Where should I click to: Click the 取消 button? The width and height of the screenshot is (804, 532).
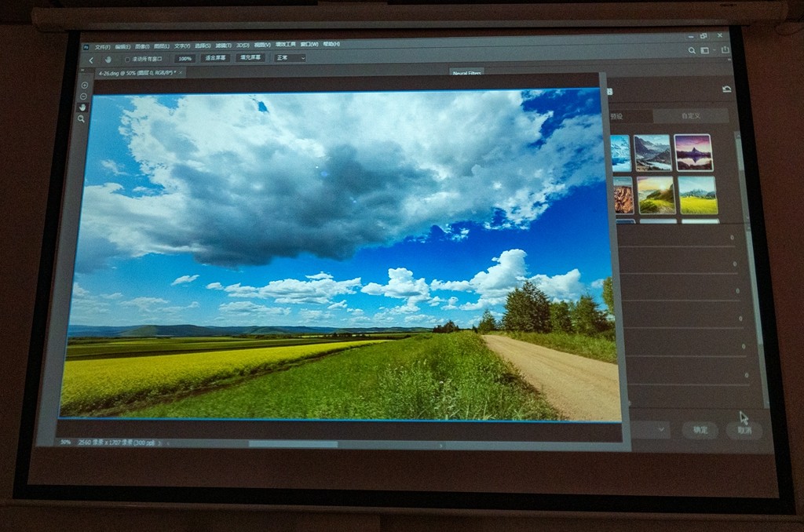pos(743,430)
